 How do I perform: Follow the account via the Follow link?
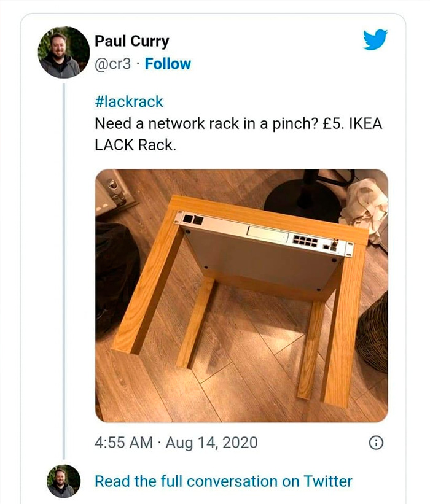point(167,63)
